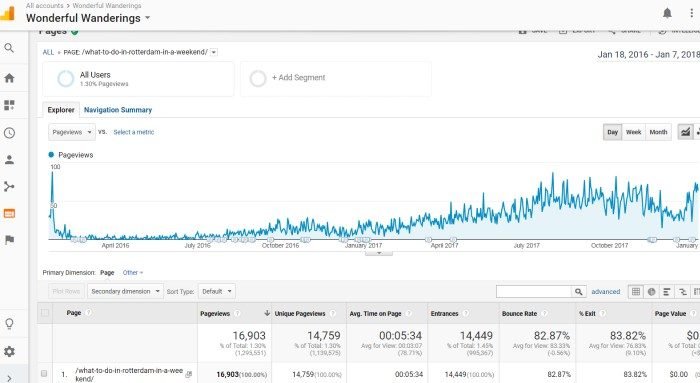Open Admin gear icon in sidebar

point(9,351)
